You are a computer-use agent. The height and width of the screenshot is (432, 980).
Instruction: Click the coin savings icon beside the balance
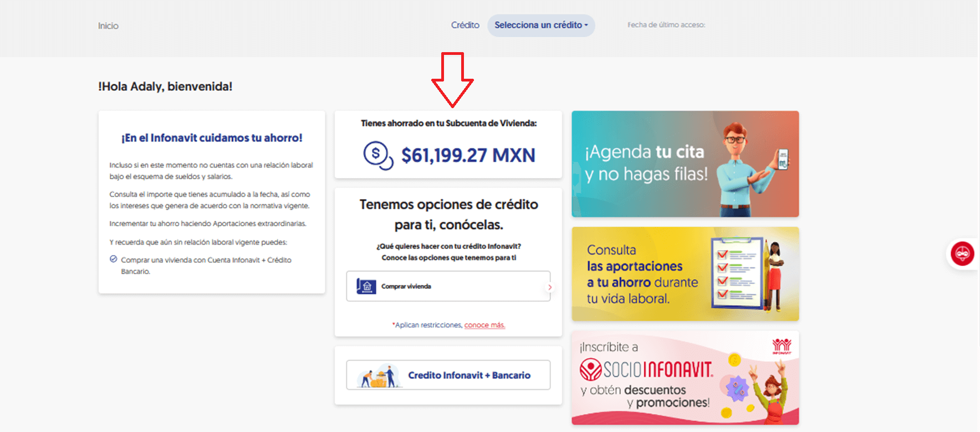(378, 155)
